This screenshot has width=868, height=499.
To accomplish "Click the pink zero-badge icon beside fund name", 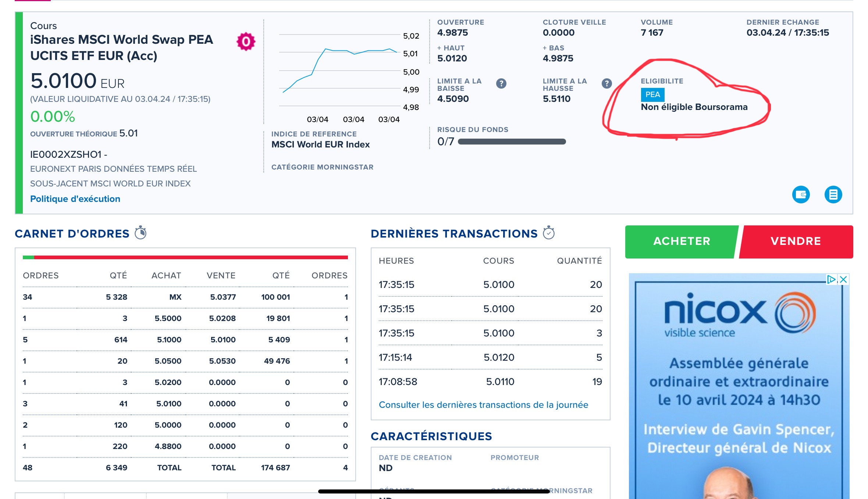I will click(x=246, y=42).
